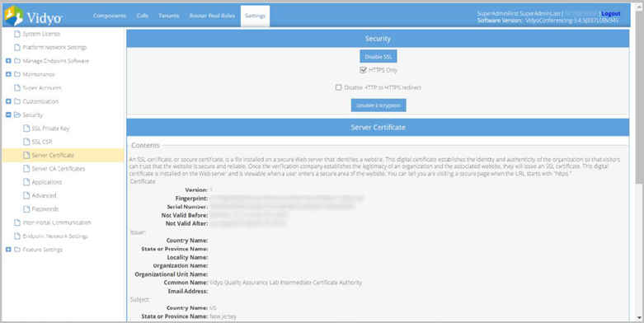Open Platform Network Settings item
The width and height of the screenshot is (644, 323).
point(54,47)
